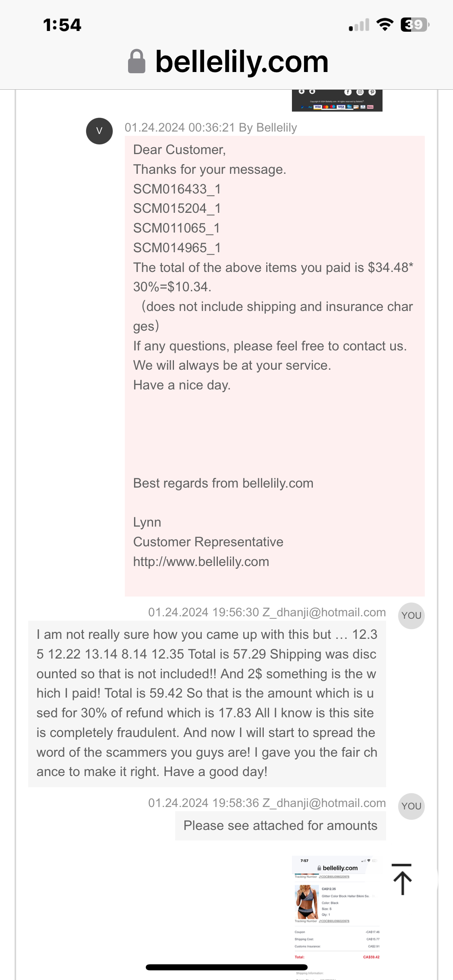Tap the 1:54 clock in status bar
The image size is (453, 980).
(x=62, y=25)
